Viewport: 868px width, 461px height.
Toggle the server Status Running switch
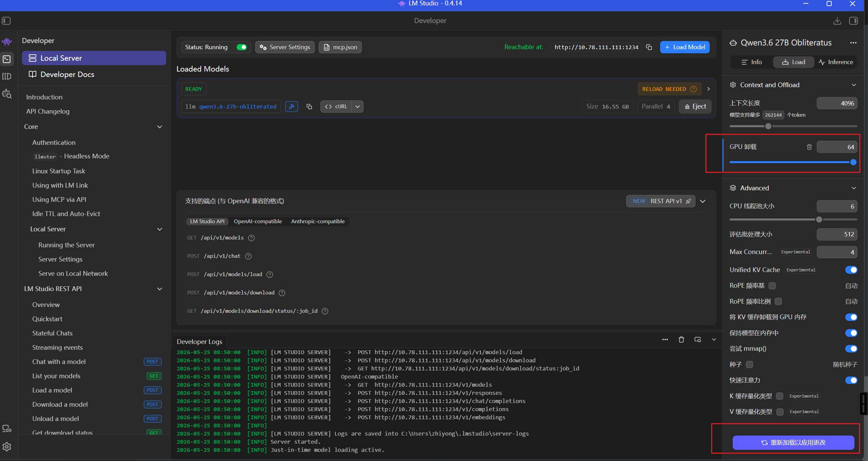[242, 47]
